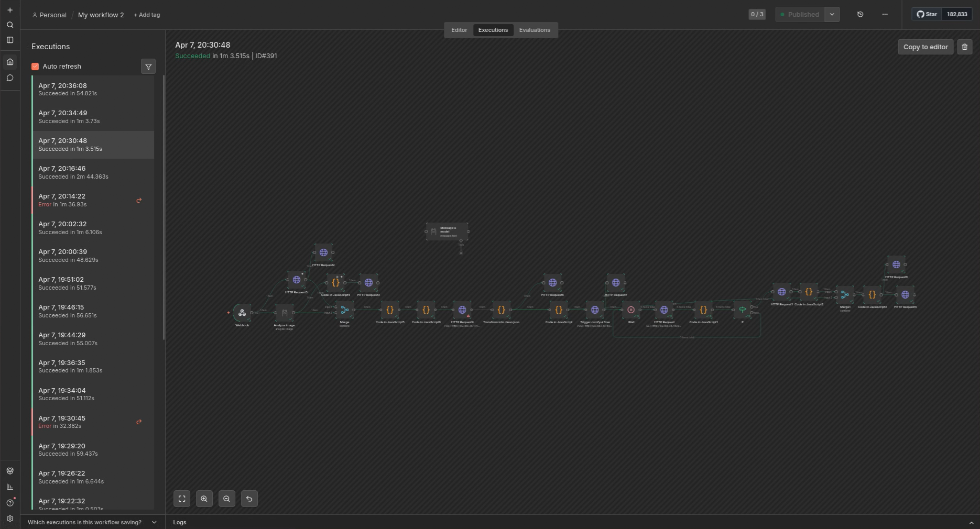Viewport: 980px width, 529px height.
Task: Open the more options ellipsis menu
Action: [x=885, y=15]
